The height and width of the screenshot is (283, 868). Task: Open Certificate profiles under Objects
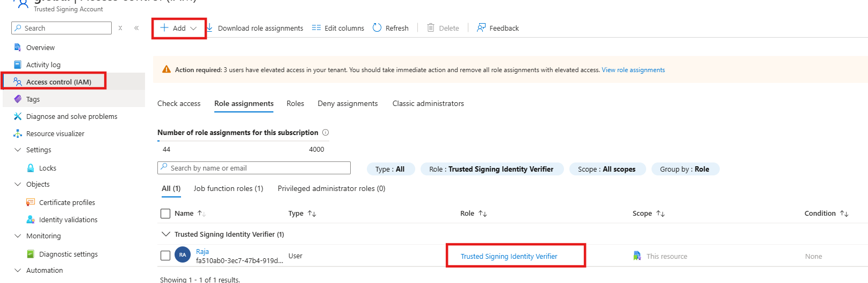coord(67,202)
